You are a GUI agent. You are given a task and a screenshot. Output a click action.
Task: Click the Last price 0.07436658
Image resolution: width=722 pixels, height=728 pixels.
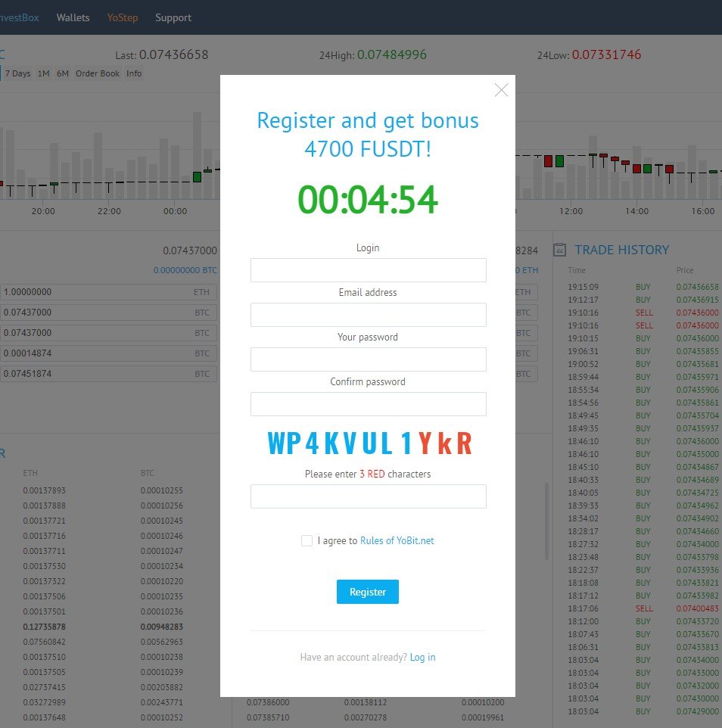coord(173,54)
